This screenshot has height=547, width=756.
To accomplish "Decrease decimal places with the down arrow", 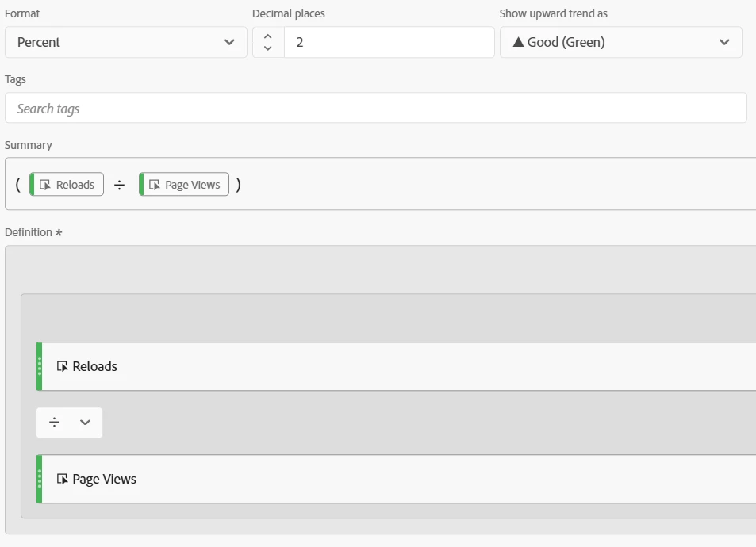I will click(x=268, y=48).
